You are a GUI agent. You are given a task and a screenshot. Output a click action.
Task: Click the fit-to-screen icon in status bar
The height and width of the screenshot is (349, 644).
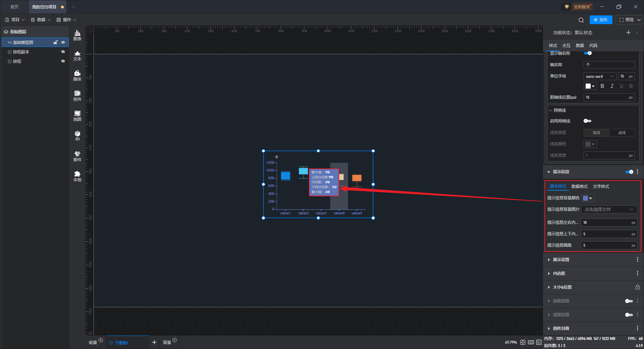[523, 342]
